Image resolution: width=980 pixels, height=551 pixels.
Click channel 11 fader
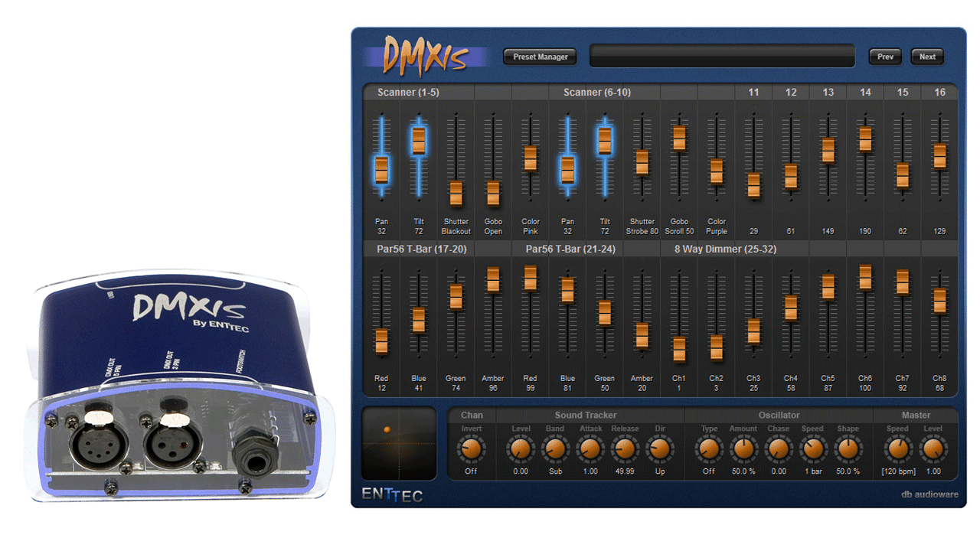pyautogui.click(x=754, y=185)
